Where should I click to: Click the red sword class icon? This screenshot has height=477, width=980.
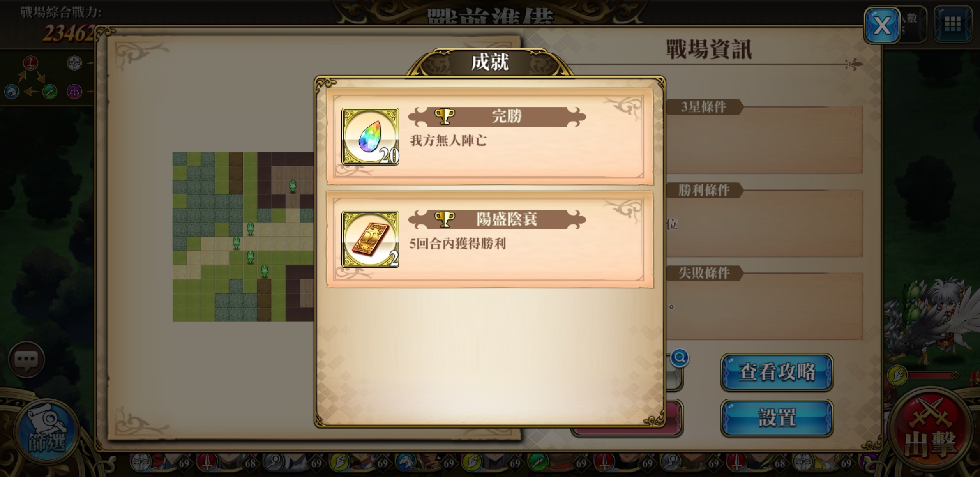(30, 63)
